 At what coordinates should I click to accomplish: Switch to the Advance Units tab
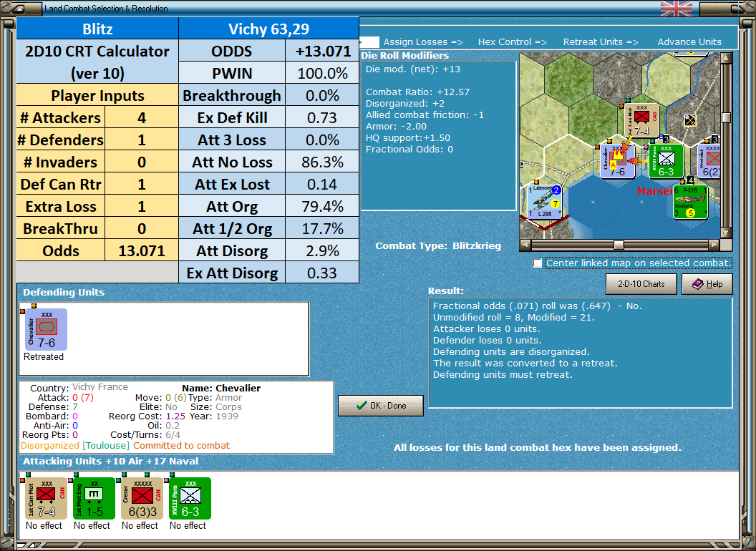689,42
